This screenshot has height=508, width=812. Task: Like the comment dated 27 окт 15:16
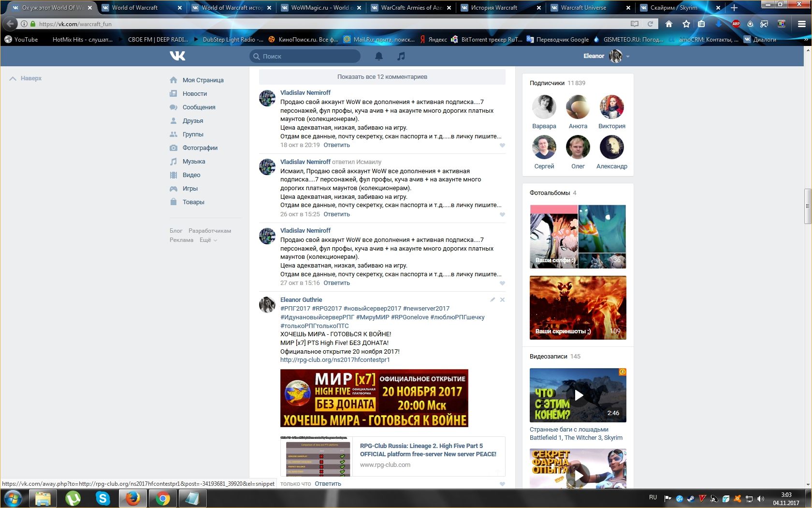502,283
